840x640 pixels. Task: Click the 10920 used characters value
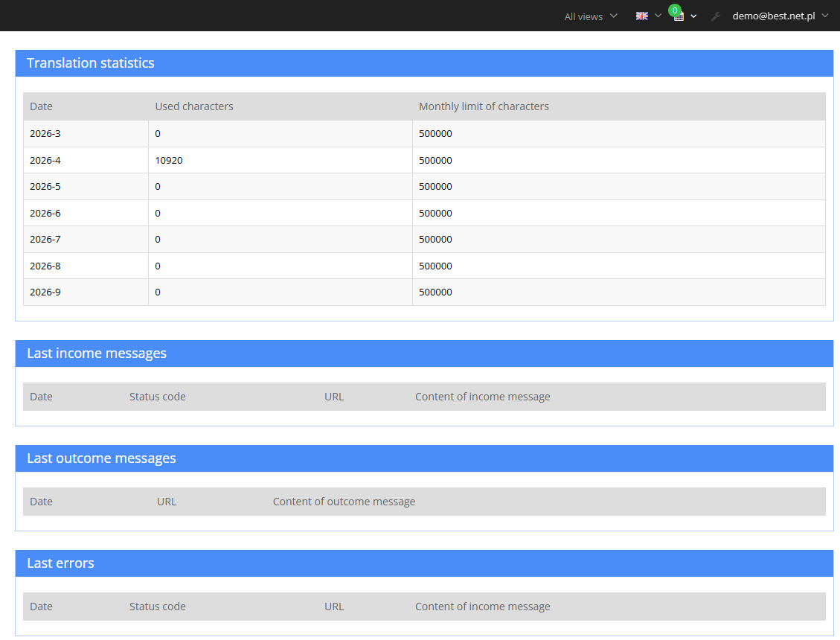169,160
